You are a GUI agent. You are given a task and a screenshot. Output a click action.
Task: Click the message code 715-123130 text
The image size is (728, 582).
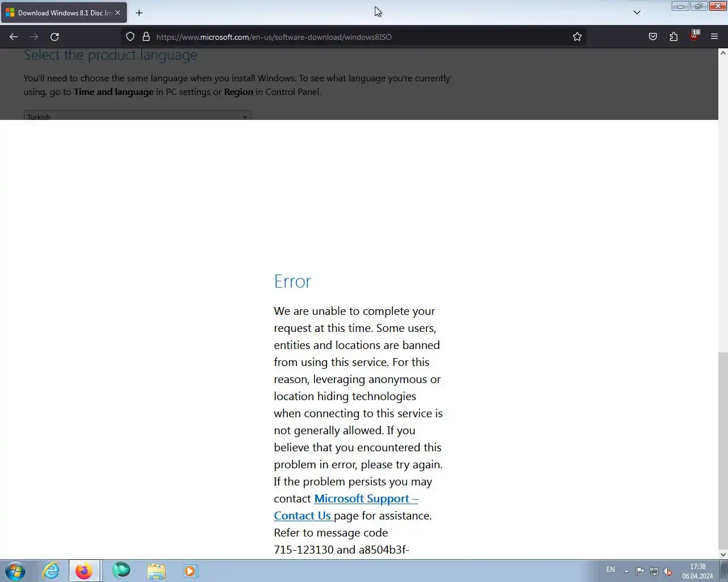point(304,550)
